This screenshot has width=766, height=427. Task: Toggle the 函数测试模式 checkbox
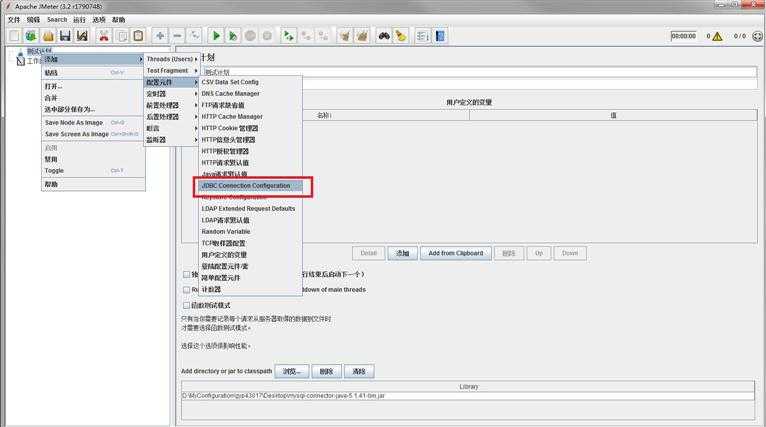click(186, 305)
